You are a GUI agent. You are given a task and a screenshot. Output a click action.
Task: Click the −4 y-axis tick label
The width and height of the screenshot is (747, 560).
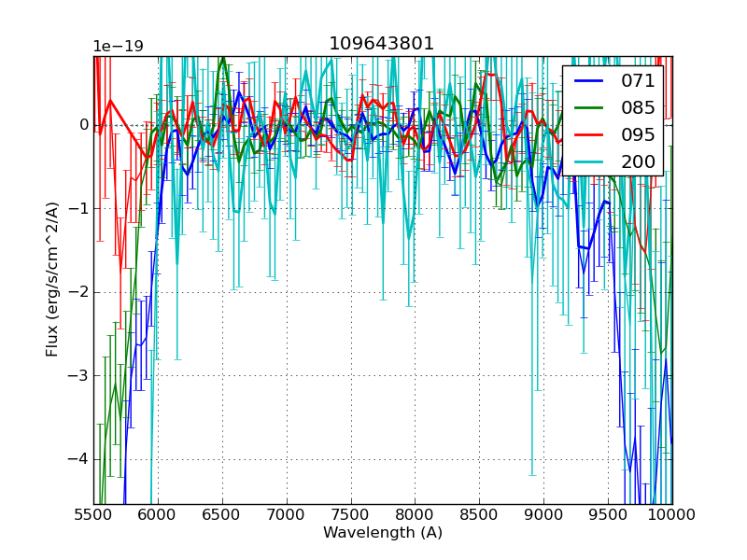coord(78,459)
